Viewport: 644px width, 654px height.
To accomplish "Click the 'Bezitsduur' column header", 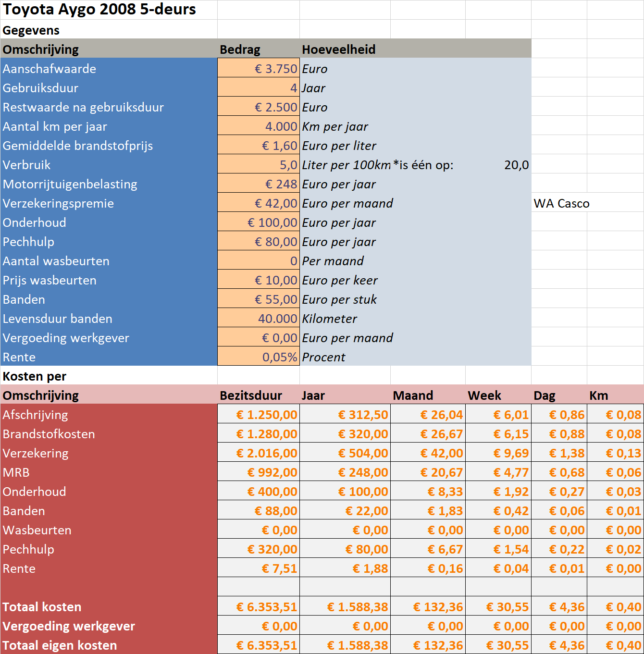I will click(x=259, y=395).
